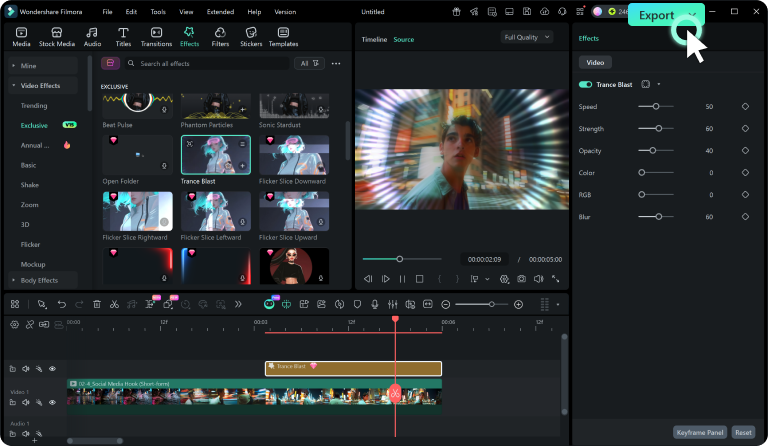Open the Filters panel
The height and width of the screenshot is (446, 768).
pyautogui.click(x=220, y=37)
